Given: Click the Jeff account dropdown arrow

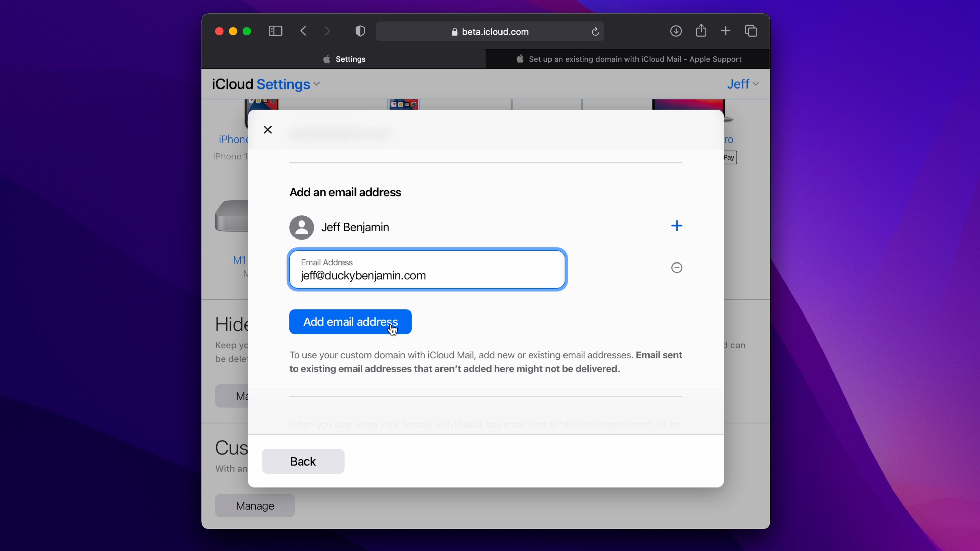Looking at the screenshot, I should (x=756, y=83).
